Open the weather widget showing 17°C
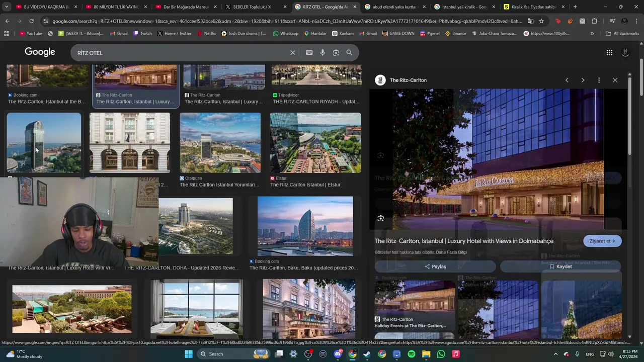The height and width of the screenshot is (362, 644). click(x=24, y=354)
